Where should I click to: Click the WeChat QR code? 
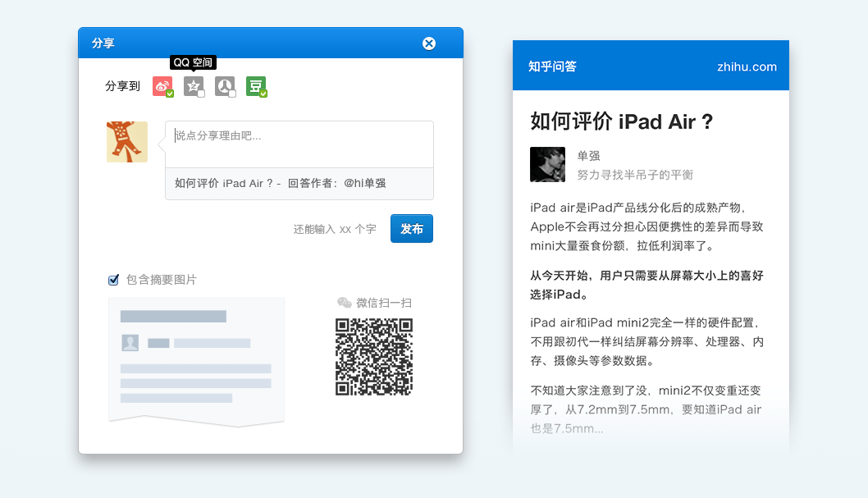[374, 357]
